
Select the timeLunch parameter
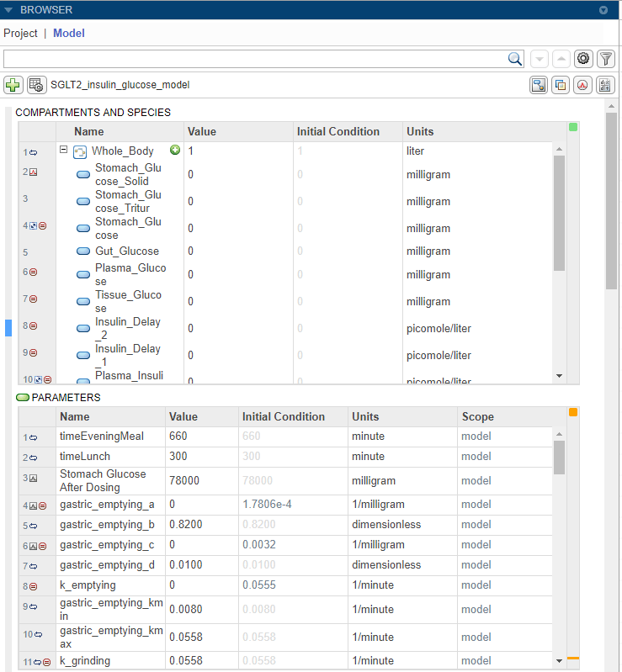(85, 457)
